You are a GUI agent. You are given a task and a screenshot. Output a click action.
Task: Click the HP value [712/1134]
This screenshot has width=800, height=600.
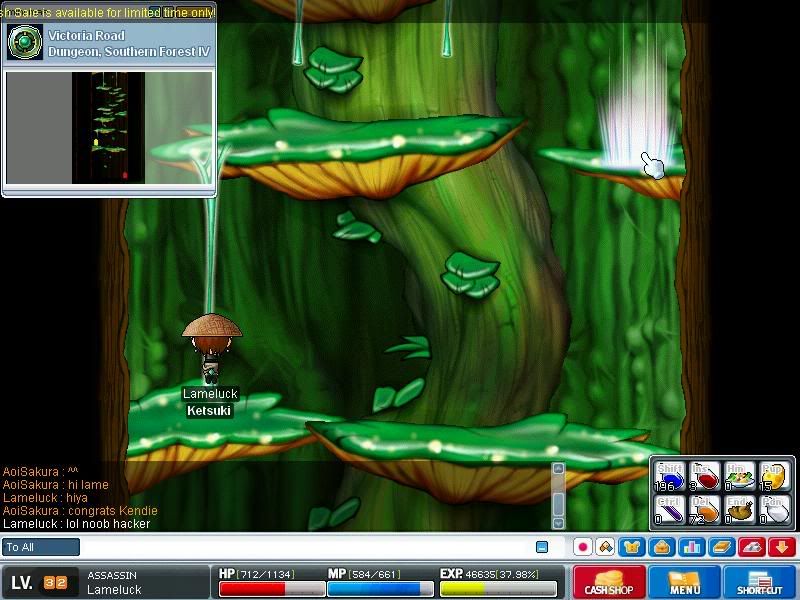[x=265, y=574]
